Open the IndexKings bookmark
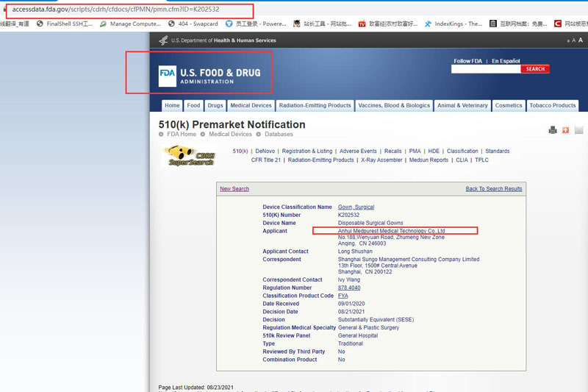The image size is (588, 392). coord(453,24)
